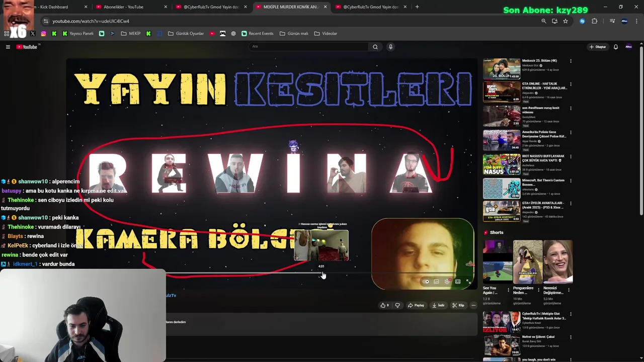This screenshot has height=362, width=644.
Task: Toggle theater mode in player
Action: click(458, 282)
